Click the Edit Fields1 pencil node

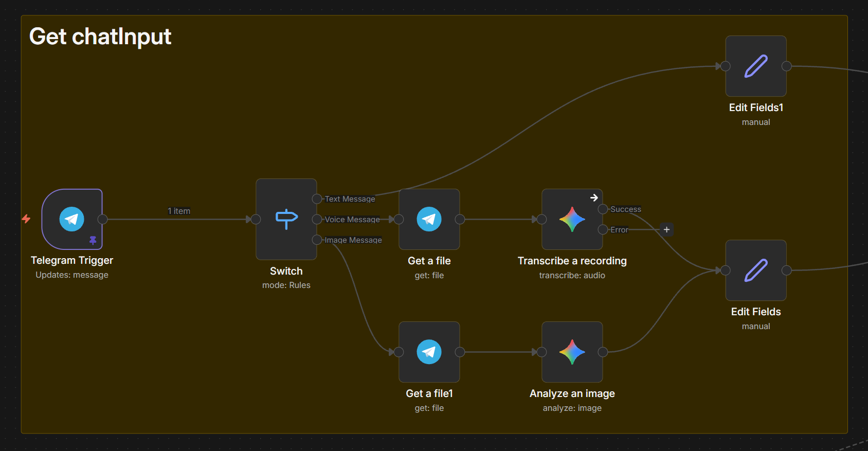click(x=755, y=66)
